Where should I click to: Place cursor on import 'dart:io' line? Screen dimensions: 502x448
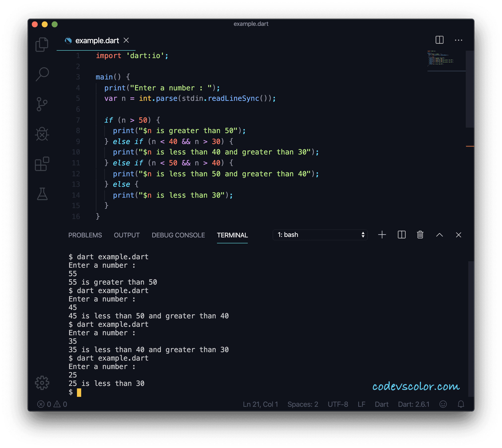coord(132,56)
